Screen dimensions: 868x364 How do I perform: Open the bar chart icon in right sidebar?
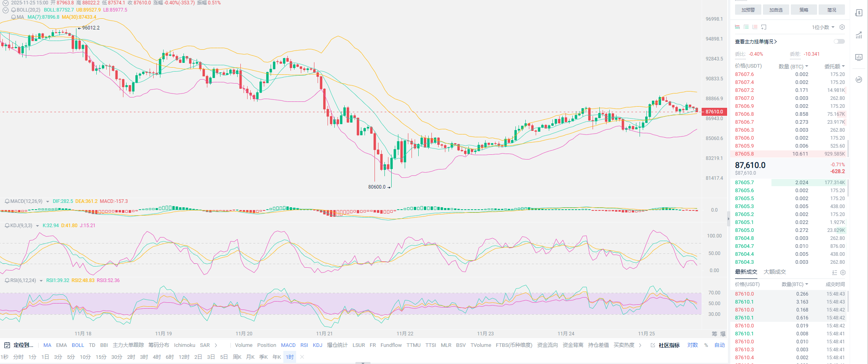point(859,35)
